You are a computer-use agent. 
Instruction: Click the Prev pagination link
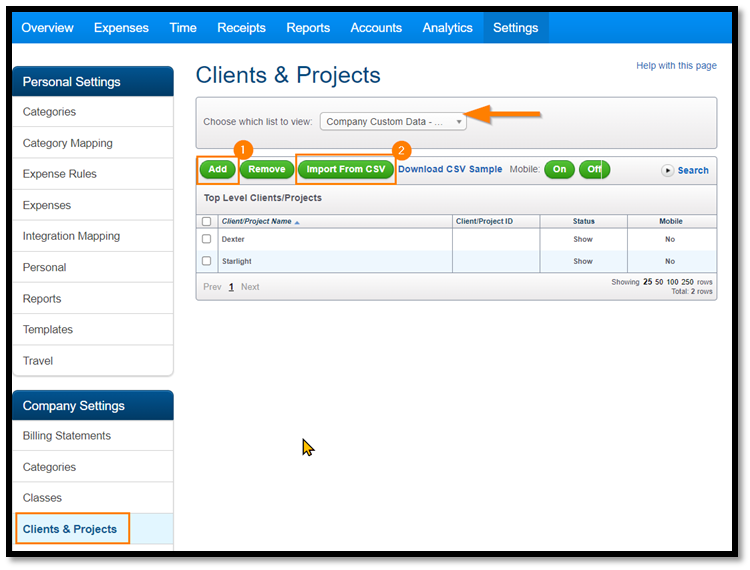pos(212,287)
